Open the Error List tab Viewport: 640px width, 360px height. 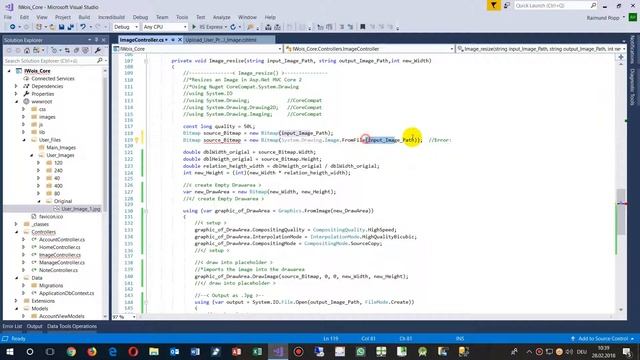click(x=12, y=326)
